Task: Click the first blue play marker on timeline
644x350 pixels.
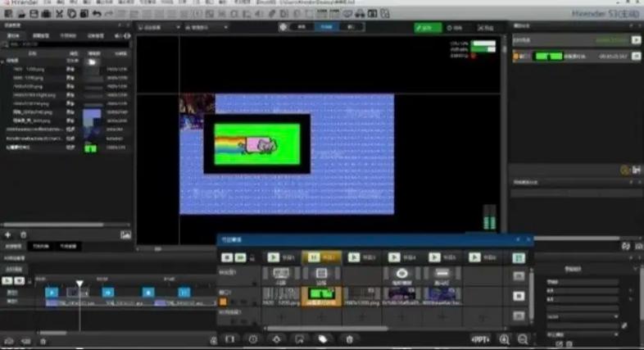Action: 52,293
